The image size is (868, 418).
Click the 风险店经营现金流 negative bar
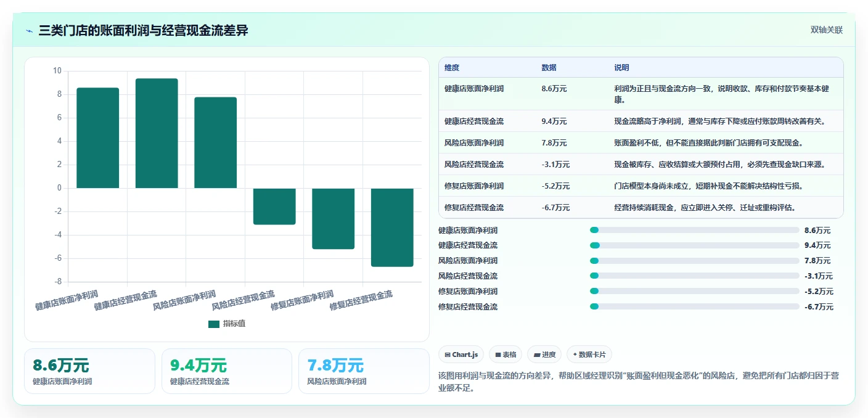coord(274,206)
